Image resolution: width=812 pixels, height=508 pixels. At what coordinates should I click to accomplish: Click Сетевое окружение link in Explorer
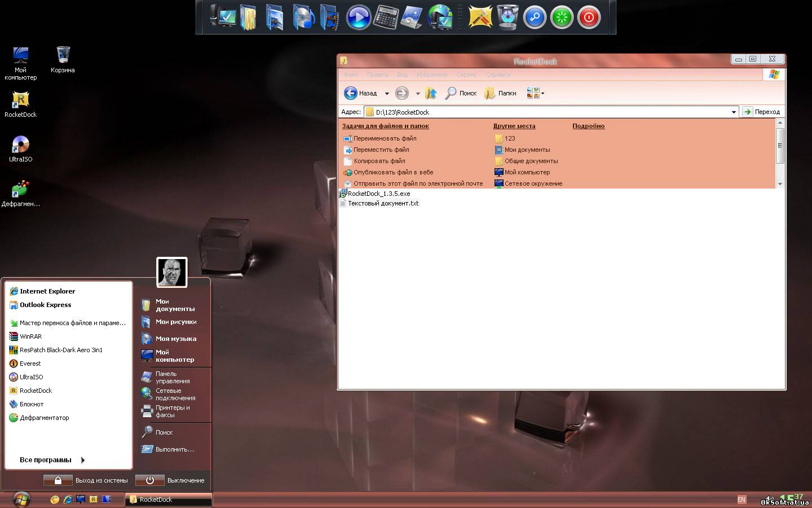[528, 183]
